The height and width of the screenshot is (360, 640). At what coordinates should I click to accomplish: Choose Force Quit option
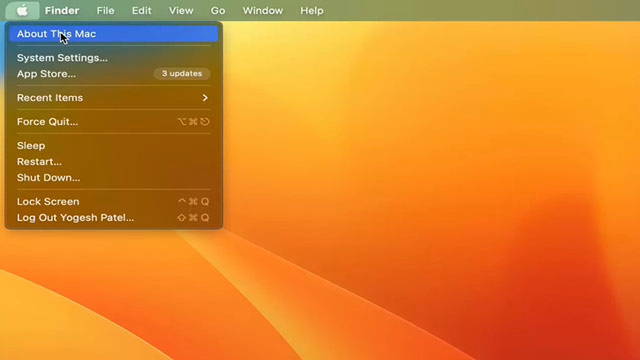pyautogui.click(x=113, y=122)
